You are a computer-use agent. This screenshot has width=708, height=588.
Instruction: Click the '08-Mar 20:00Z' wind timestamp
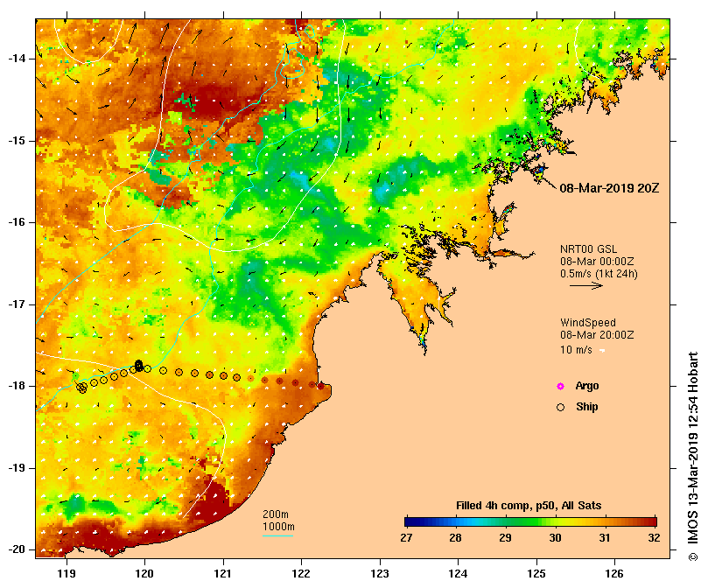point(597,335)
